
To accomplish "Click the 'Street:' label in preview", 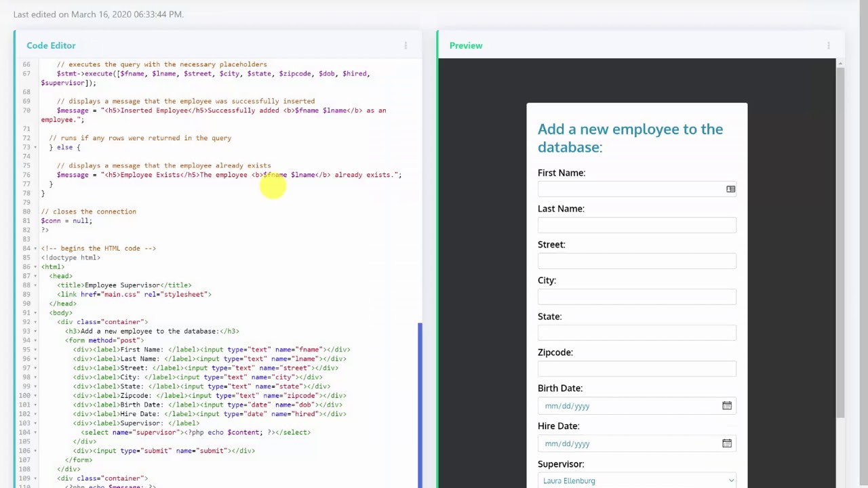I will pyautogui.click(x=551, y=245).
